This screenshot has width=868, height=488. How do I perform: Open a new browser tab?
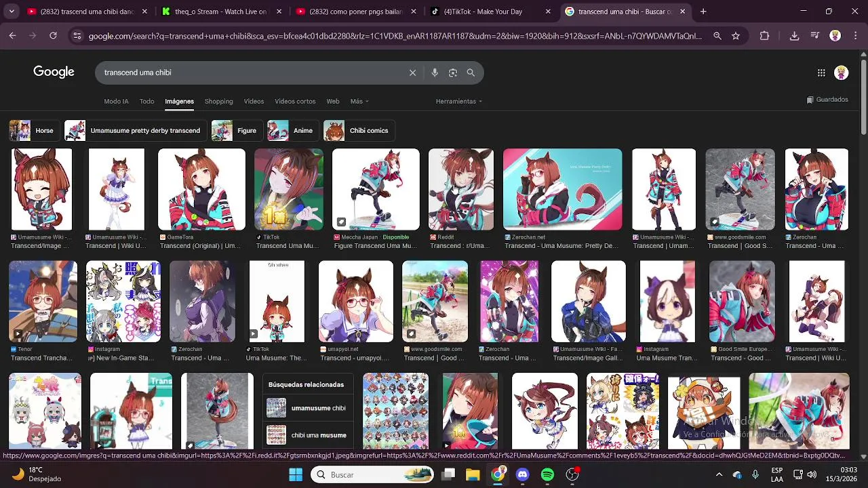pos(703,12)
